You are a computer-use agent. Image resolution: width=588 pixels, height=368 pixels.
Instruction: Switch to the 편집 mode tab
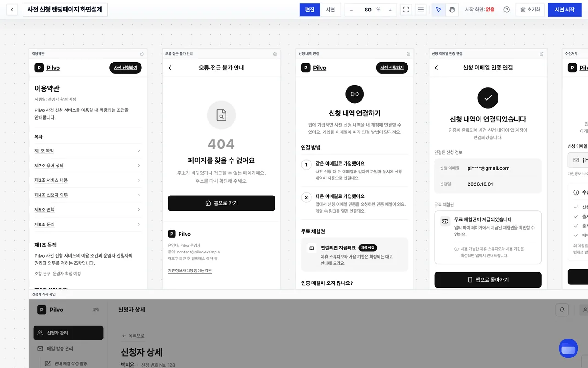[x=310, y=10]
